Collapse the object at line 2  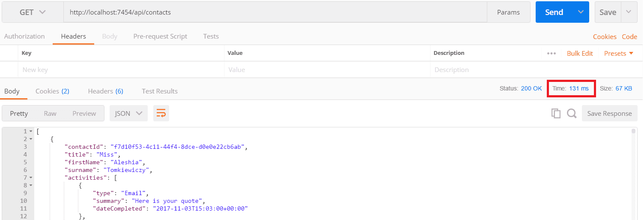pos(31,139)
